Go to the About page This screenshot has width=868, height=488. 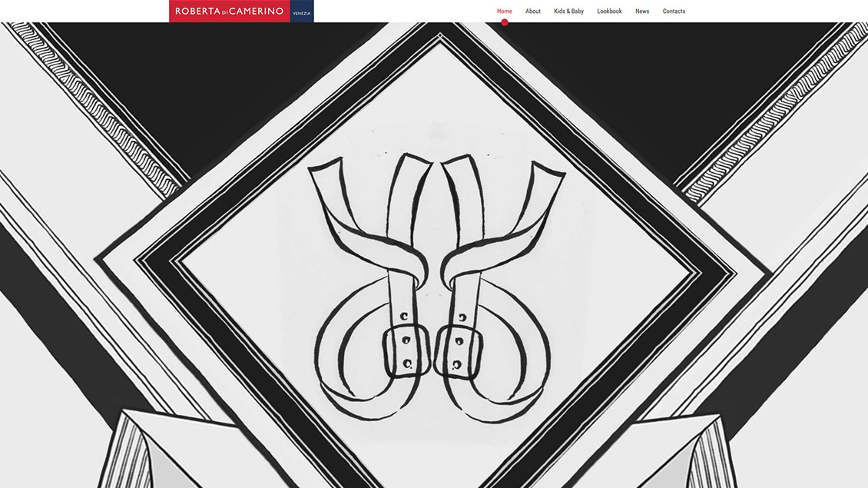coord(533,11)
